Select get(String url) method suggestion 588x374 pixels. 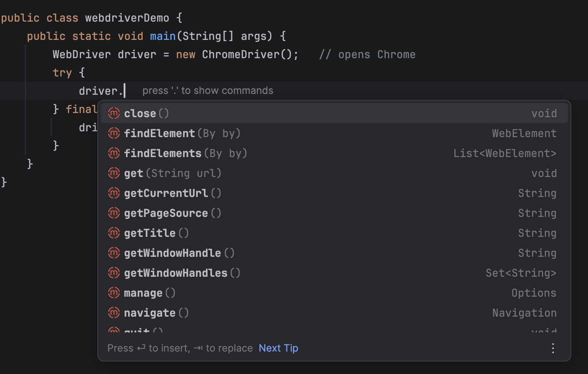tap(334, 173)
